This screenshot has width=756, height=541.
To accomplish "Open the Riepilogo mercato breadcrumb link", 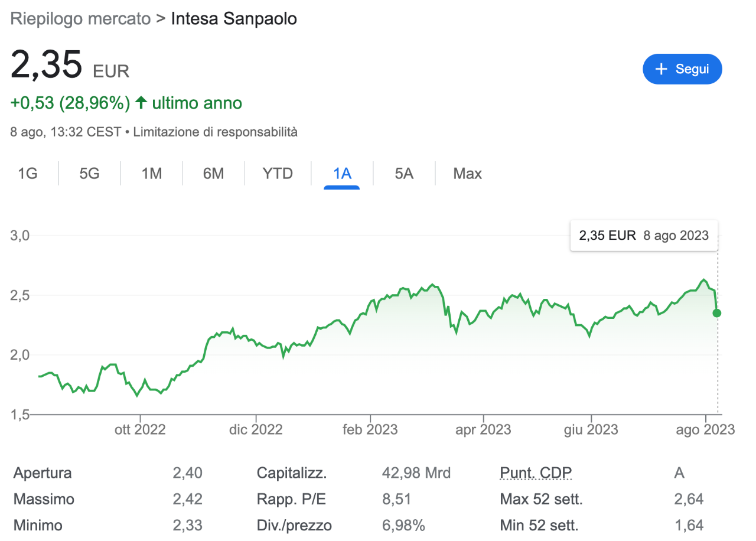I will [x=81, y=19].
